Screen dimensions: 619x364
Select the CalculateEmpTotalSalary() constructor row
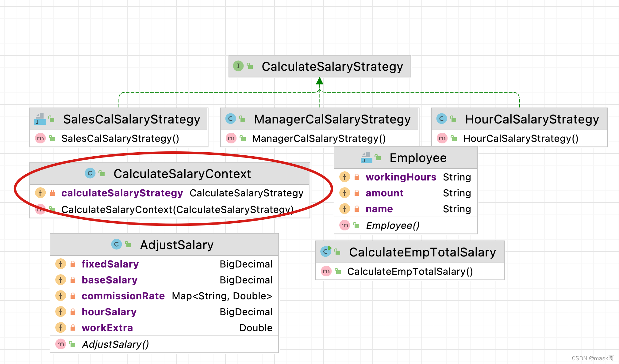pos(410,271)
